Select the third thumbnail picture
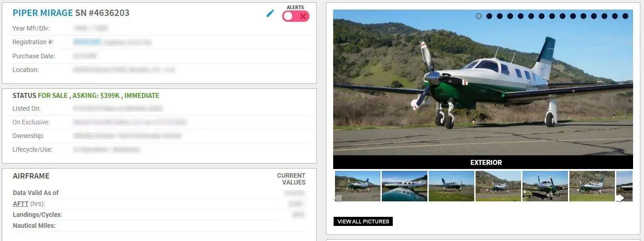 pos(451,186)
